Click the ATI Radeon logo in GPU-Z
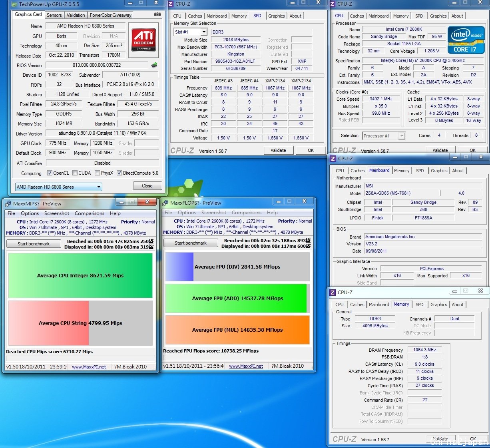Image resolution: width=490 pixels, height=448 pixels. [x=143, y=40]
